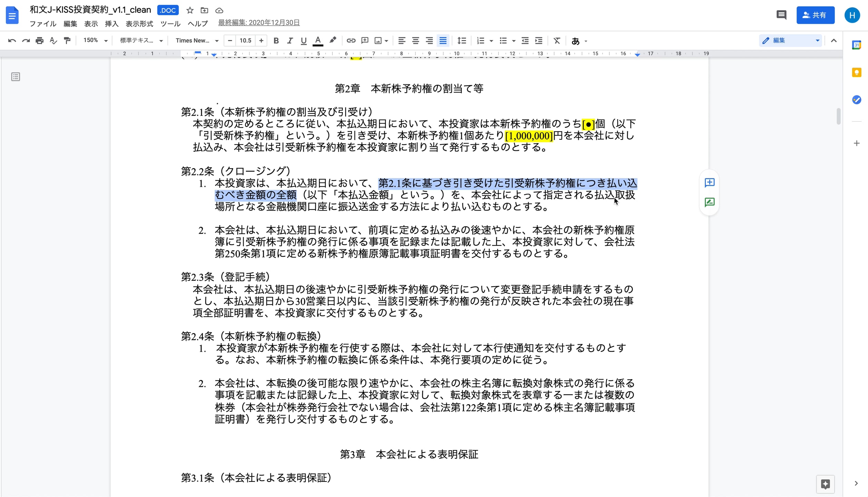Open the ツール menu
This screenshot has height=497, width=868.
pyautogui.click(x=170, y=24)
